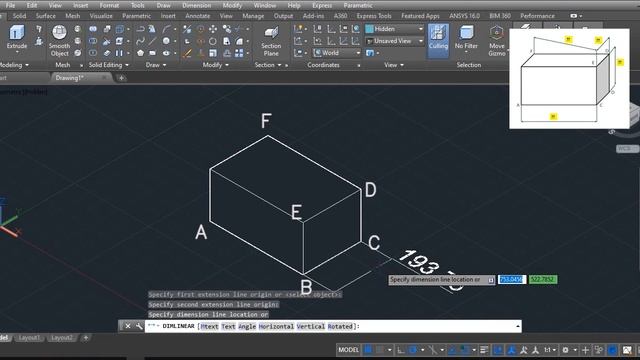Choose the Rotated command option

(x=340, y=327)
